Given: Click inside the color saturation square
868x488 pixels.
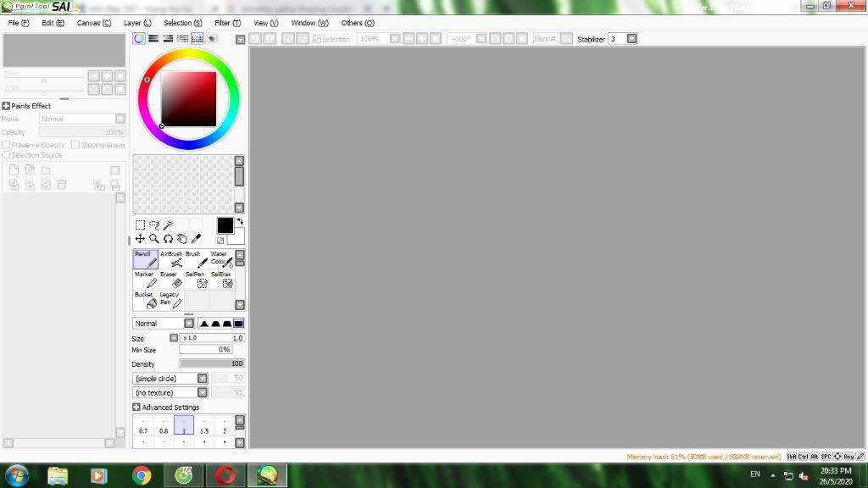Looking at the screenshot, I should (x=189, y=99).
